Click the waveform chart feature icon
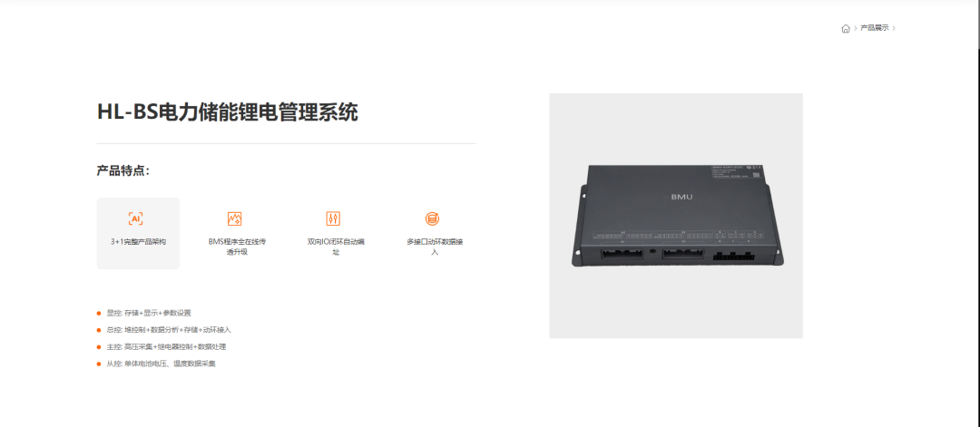 click(x=234, y=218)
